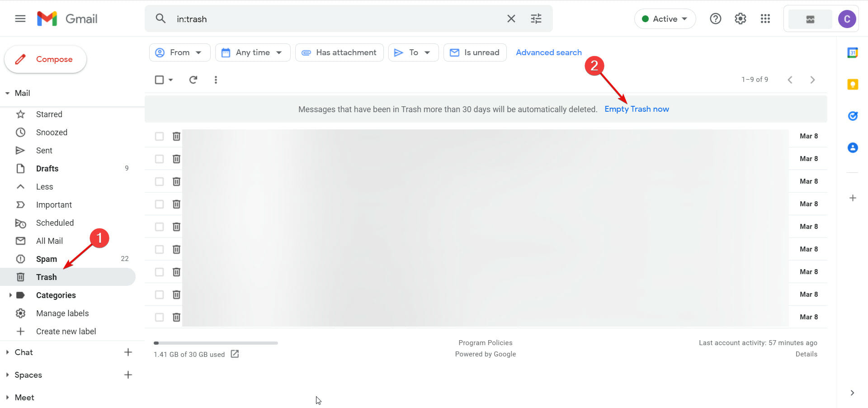Viewport: 868px width, 408px height.
Task: Tick the select-all checkbox in toolbar
Action: point(159,80)
